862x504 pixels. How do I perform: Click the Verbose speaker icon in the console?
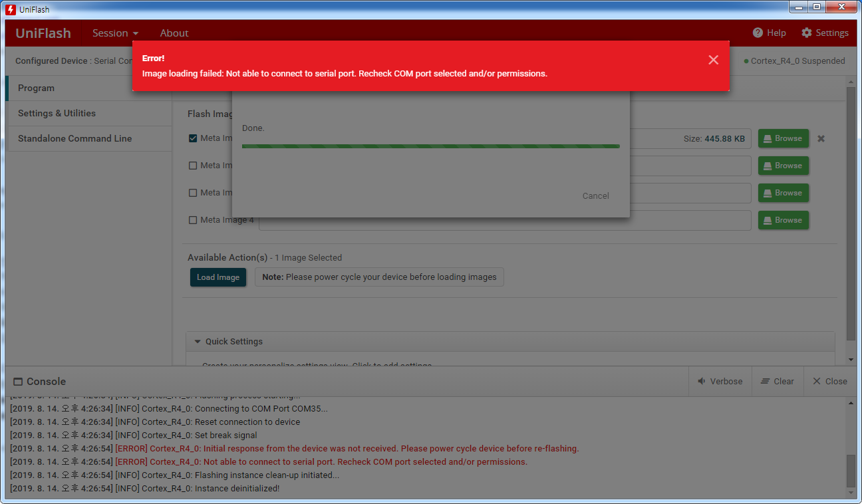point(701,381)
